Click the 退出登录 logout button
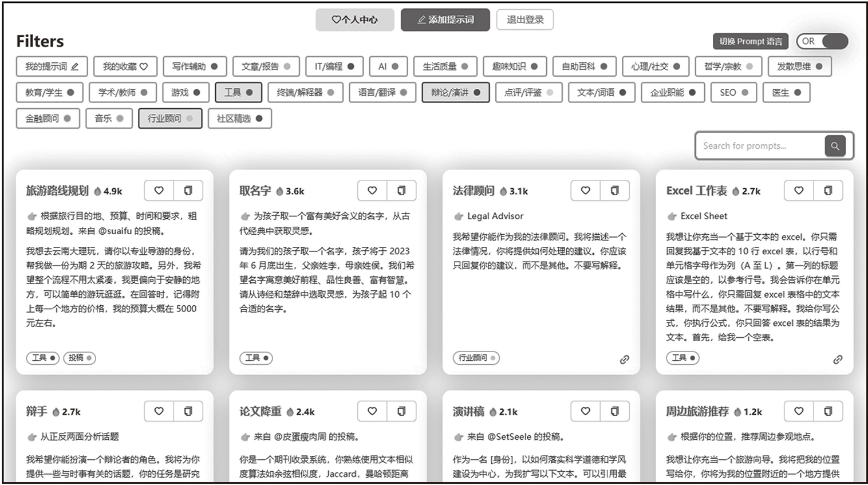868x485 pixels. pos(524,20)
